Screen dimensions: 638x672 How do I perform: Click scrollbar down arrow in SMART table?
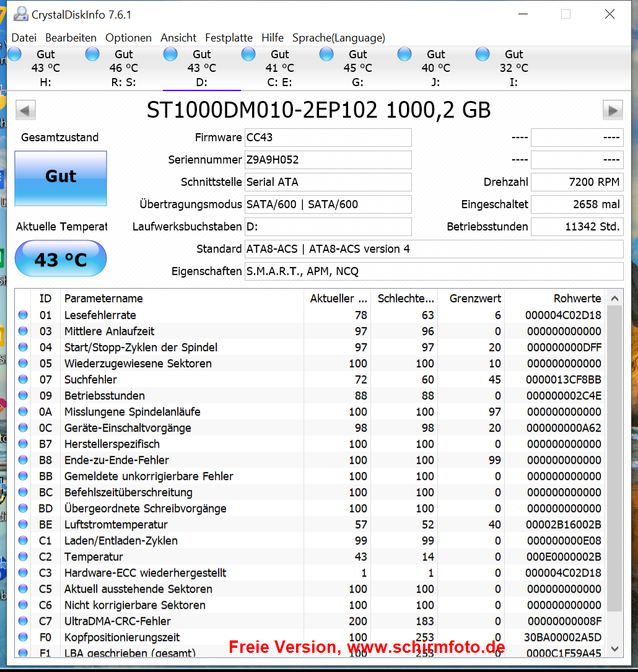tap(614, 649)
